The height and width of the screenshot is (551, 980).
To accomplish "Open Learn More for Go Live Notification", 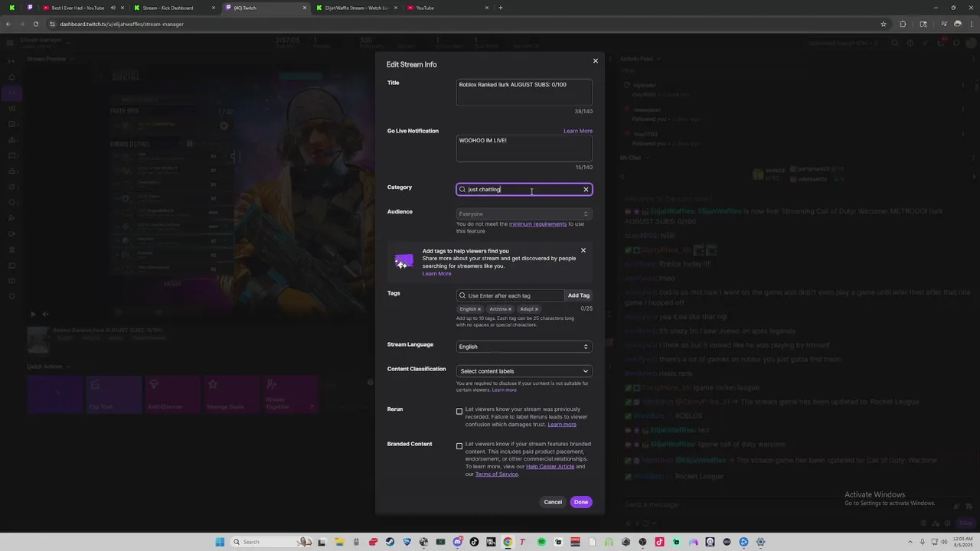I will tap(578, 131).
